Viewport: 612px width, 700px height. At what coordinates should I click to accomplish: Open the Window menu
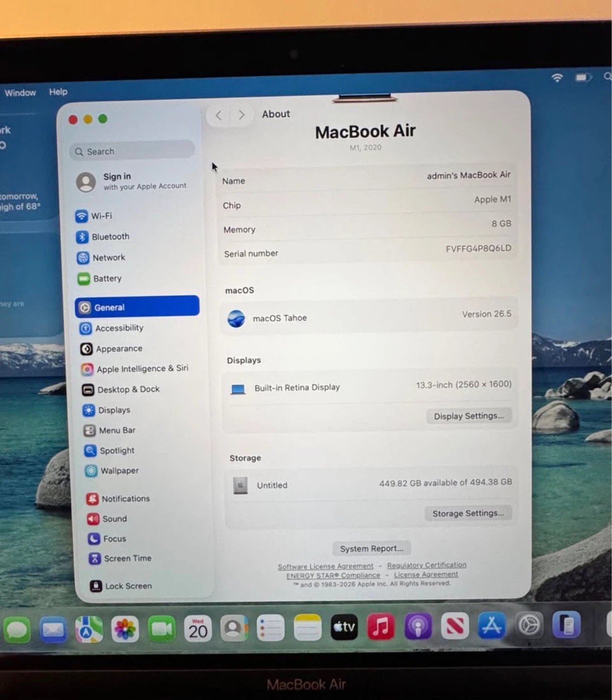[20, 92]
